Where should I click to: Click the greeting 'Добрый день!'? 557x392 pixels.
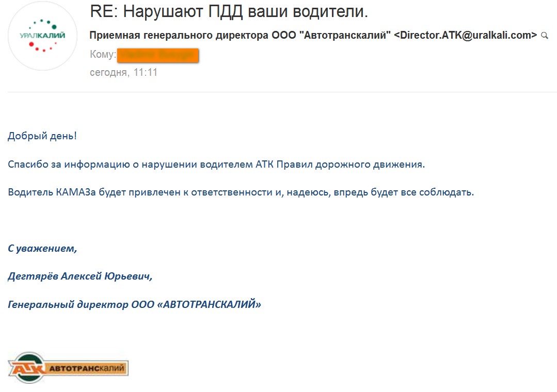pyautogui.click(x=42, y=137)
